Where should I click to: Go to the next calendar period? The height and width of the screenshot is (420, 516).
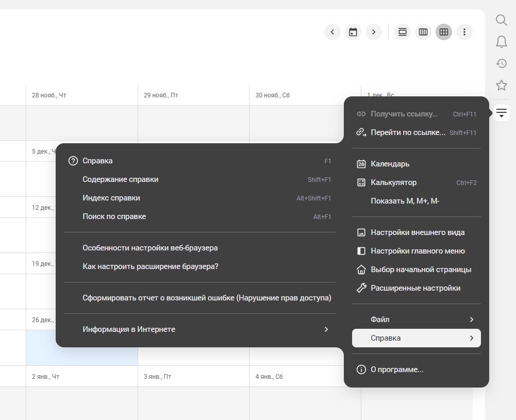pos(374,32)
